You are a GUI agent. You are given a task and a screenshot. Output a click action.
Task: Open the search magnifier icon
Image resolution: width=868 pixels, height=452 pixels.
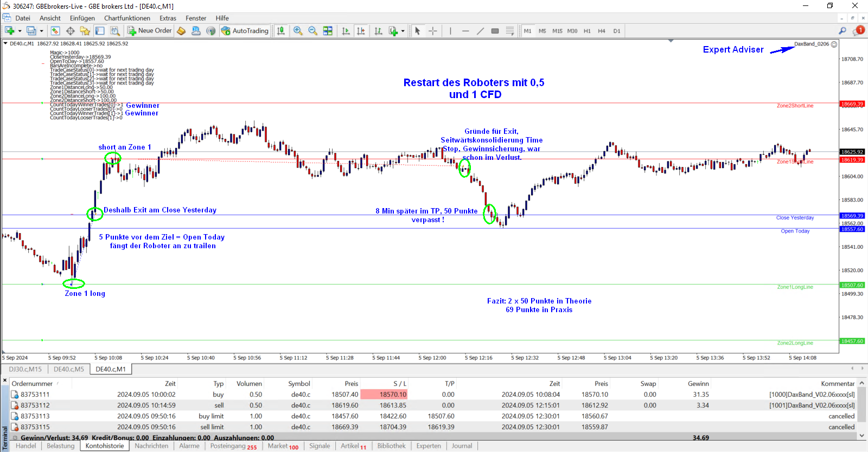843,31
